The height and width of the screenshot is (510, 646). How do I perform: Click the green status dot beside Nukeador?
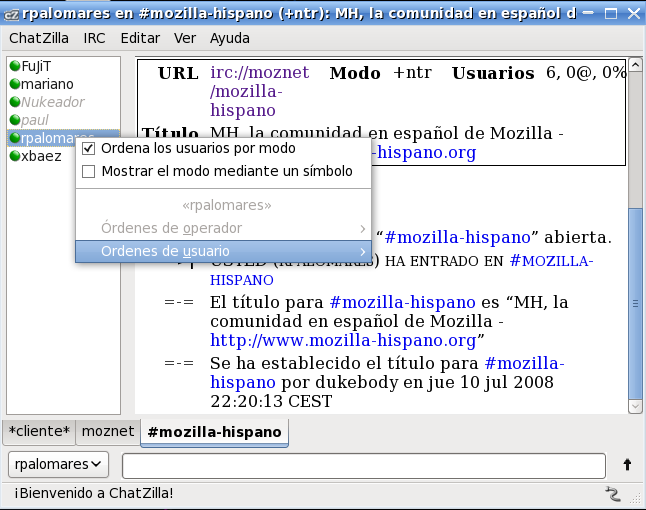[x=15, y=102]
